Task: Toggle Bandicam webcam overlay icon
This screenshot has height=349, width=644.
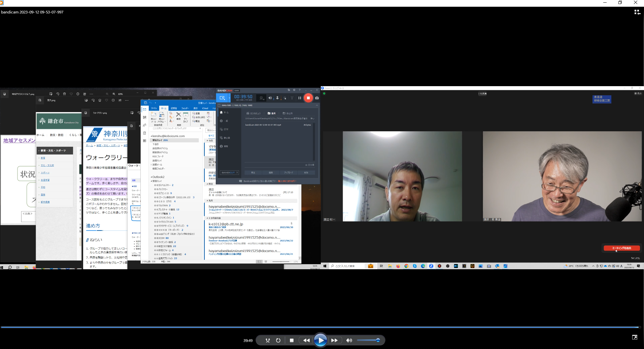Action: click(262, 98)
